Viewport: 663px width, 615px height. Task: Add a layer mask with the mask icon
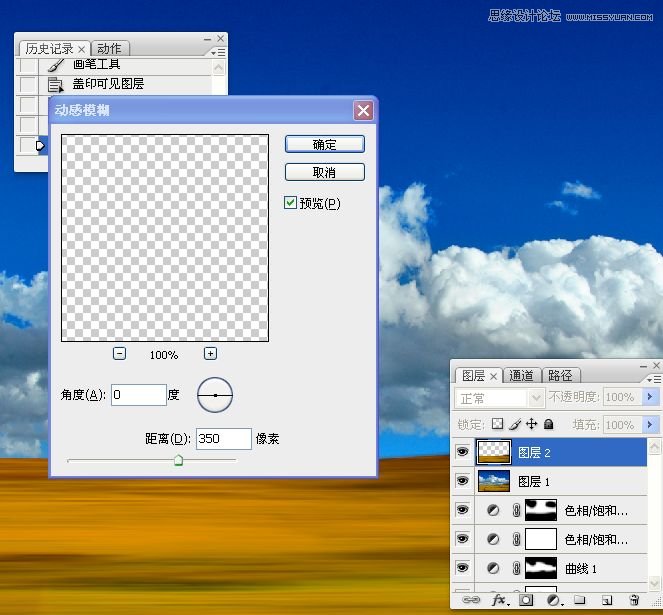[526, 600]
